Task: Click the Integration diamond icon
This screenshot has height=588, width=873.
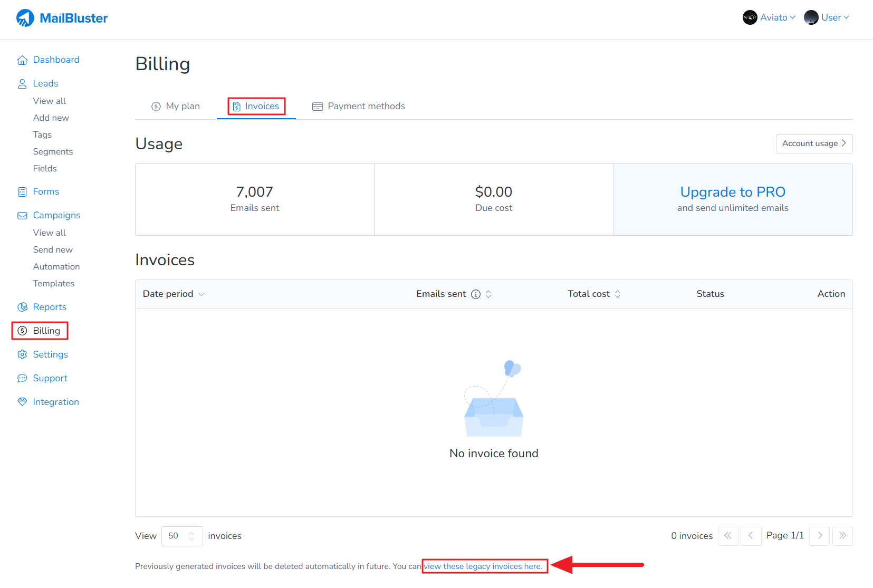Action: click(x=22, y=402)
